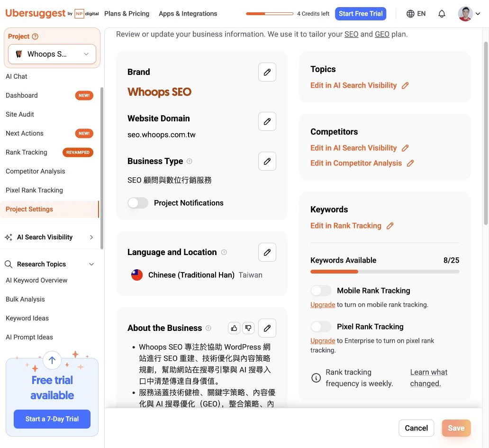Open AI Prompt Ideas in sidebar

pos(29,337)
